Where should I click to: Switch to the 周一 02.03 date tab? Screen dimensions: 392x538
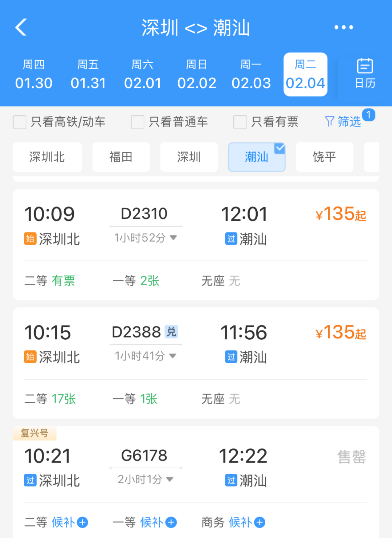[251, 74]
